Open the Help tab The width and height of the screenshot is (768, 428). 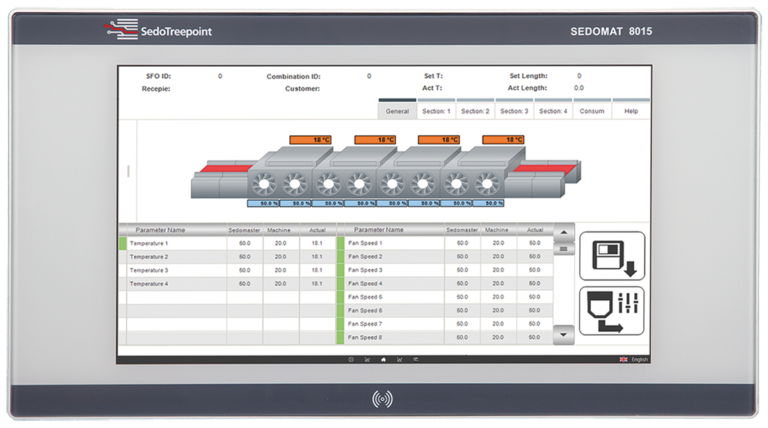[x=631, y=111]
